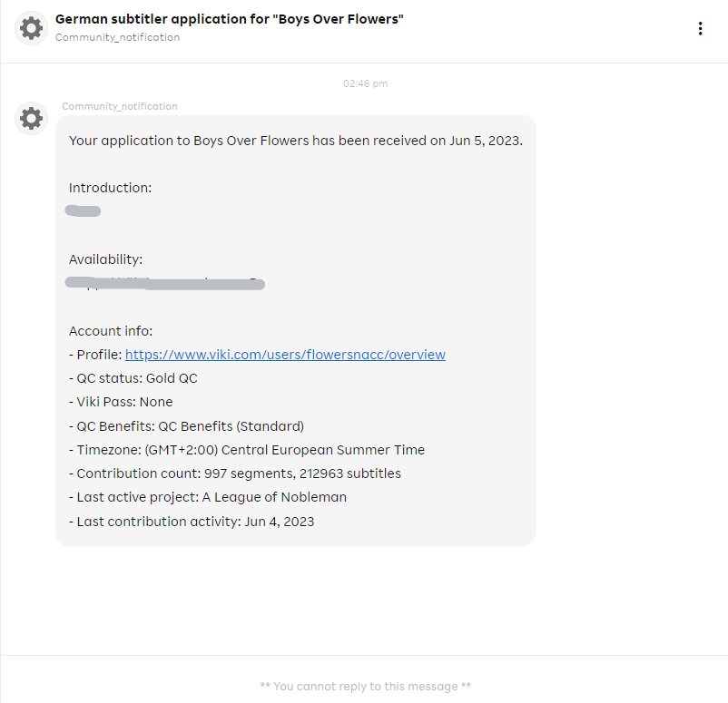Open the three-dot more options menu
The image size is (728, 703).
pos(700,29)
